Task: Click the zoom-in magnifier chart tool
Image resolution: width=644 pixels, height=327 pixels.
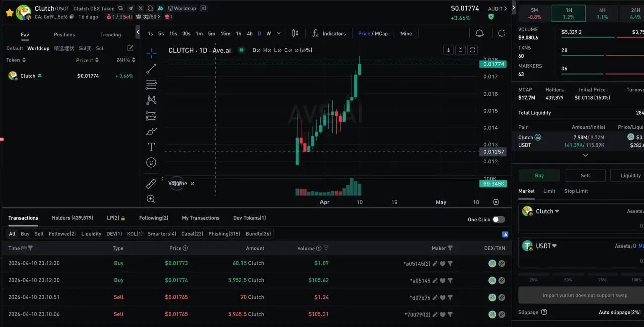Action: point(151,199)
